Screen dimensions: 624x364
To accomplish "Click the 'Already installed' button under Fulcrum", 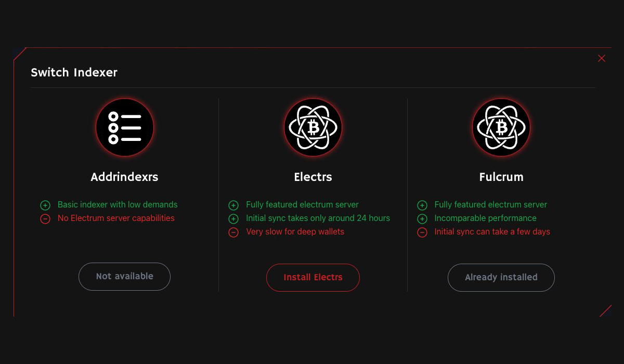I will 501,277.
